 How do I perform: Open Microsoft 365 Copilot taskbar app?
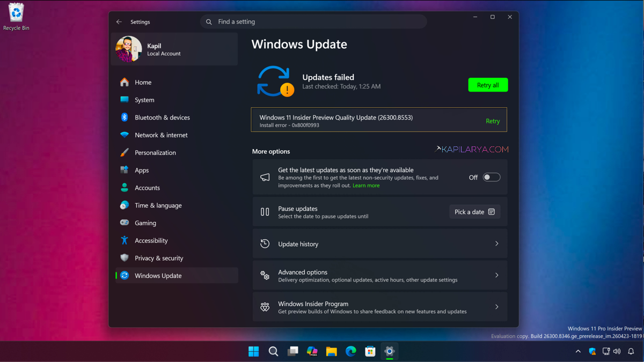(312, 352)
